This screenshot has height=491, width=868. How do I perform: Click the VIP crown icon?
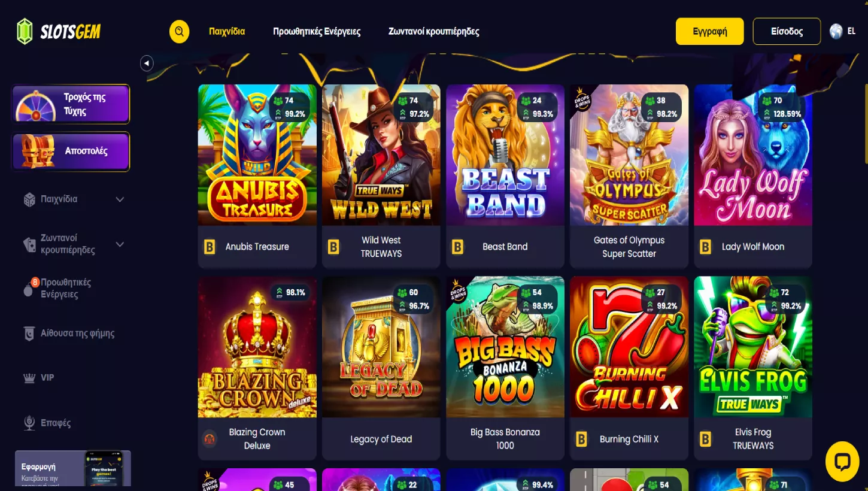point(29,378)
